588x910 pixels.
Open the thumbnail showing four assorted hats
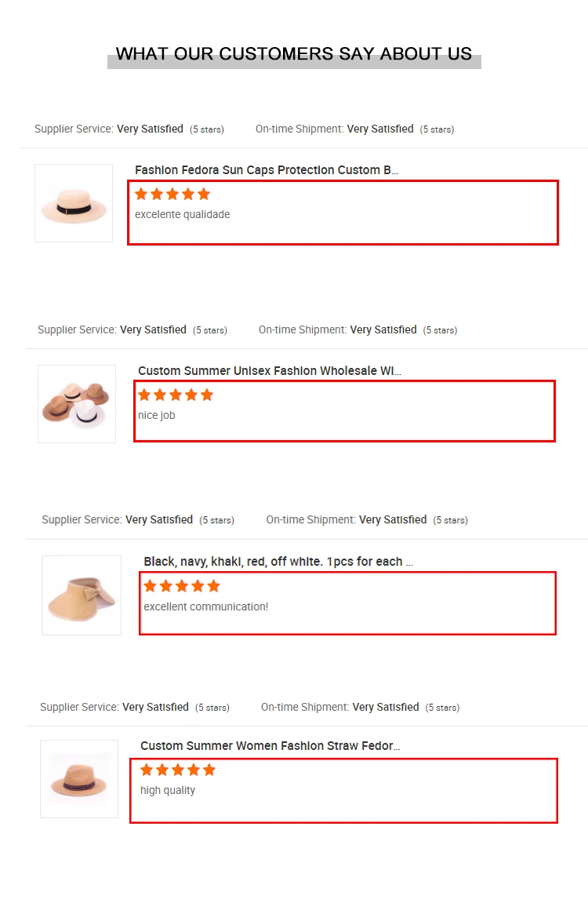(x=77, y=404)
